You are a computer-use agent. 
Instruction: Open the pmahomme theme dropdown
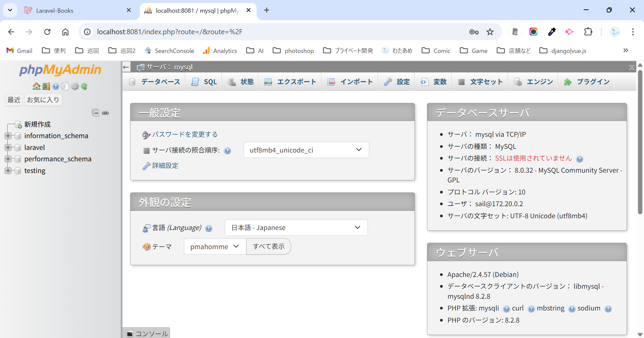pos(215,246)
